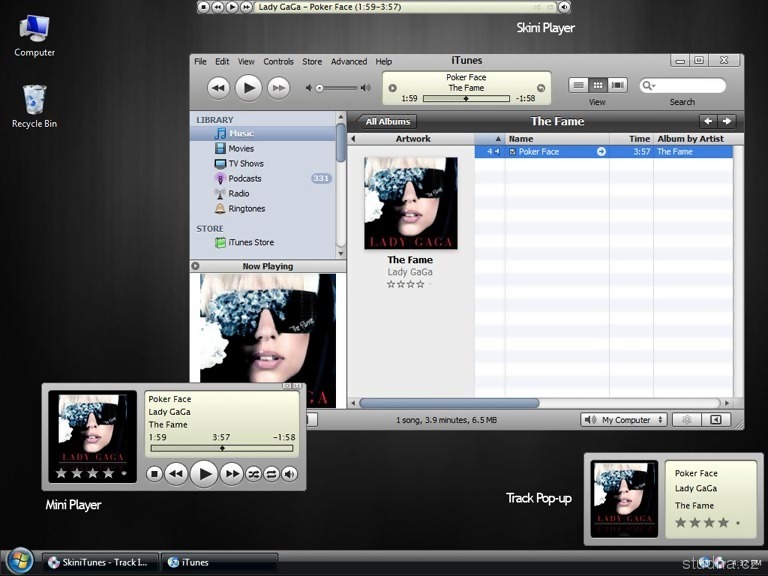Select Podcasts in the Library sidebar

pyautogui.click(x=244, y=179)
